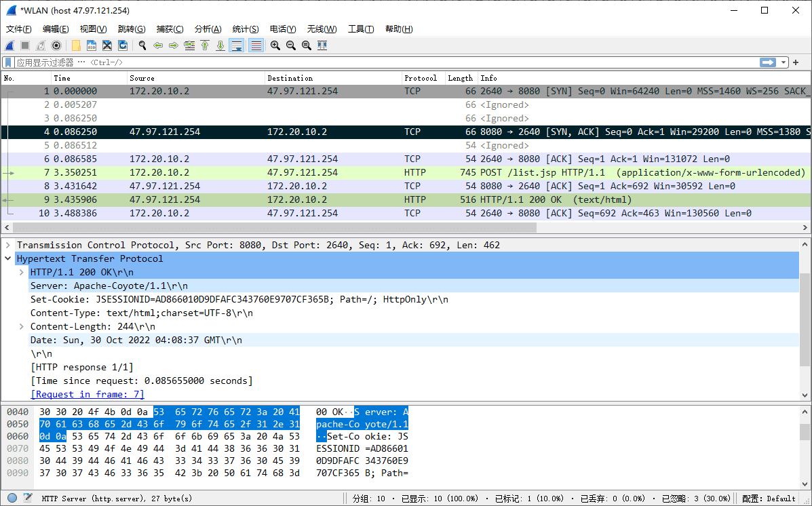The height and width of the screenshot is (506, 812).
Task: Click the packet list horizontal scrollbar
Action: coord(271,228)
